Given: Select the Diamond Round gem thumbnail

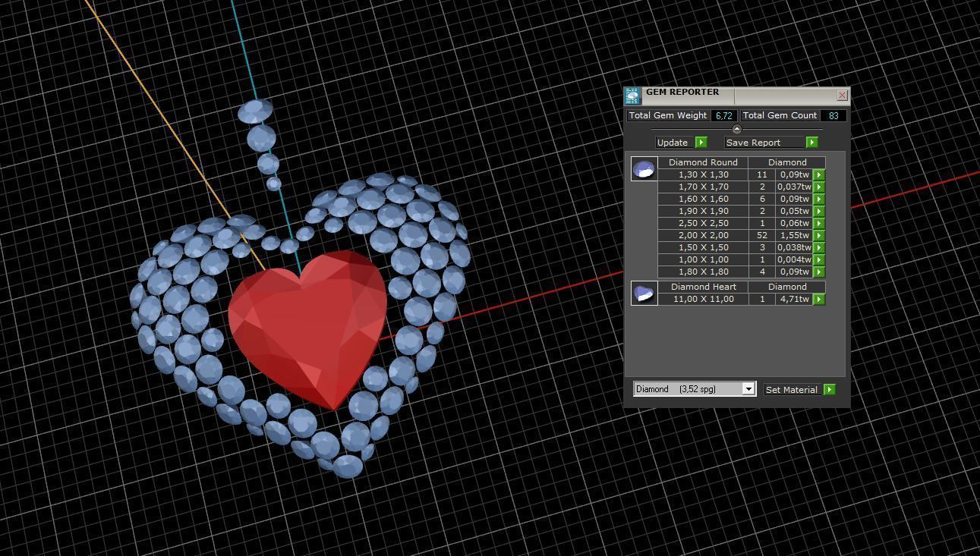Looking at the screenshot, I should [644, 168].
